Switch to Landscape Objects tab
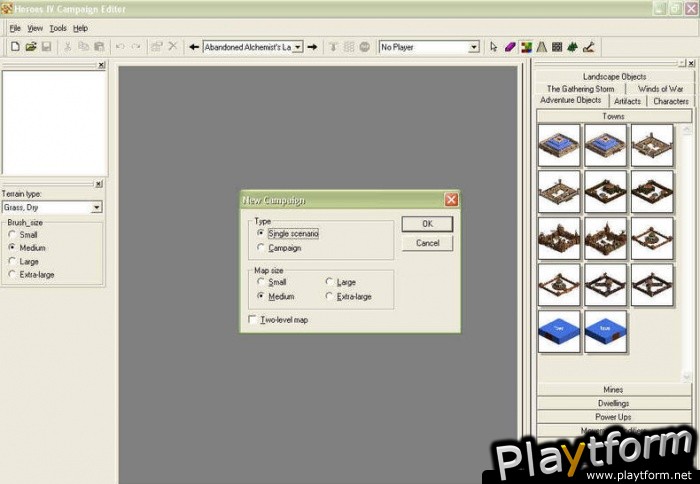The height and width of the screenshot is (484, 700). tap(614, 76)
